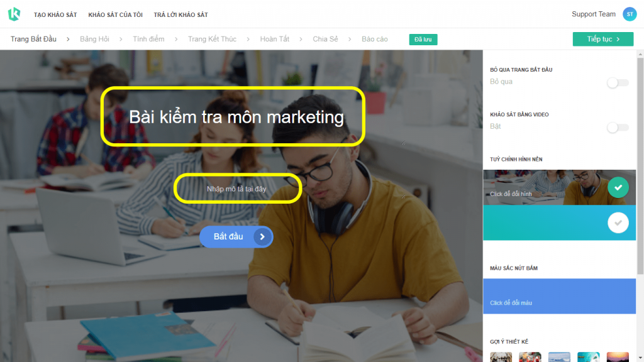Go to the Tính điểm step

tap(148, 39)
